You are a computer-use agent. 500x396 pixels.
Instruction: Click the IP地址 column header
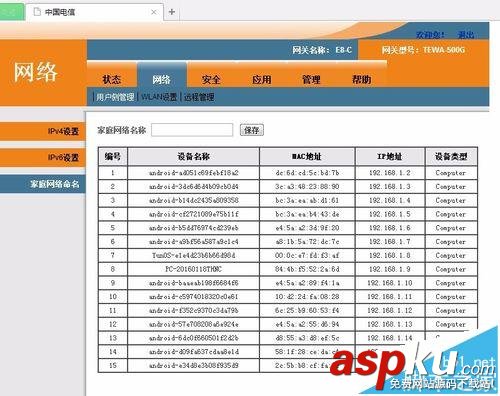coord(390,156)
